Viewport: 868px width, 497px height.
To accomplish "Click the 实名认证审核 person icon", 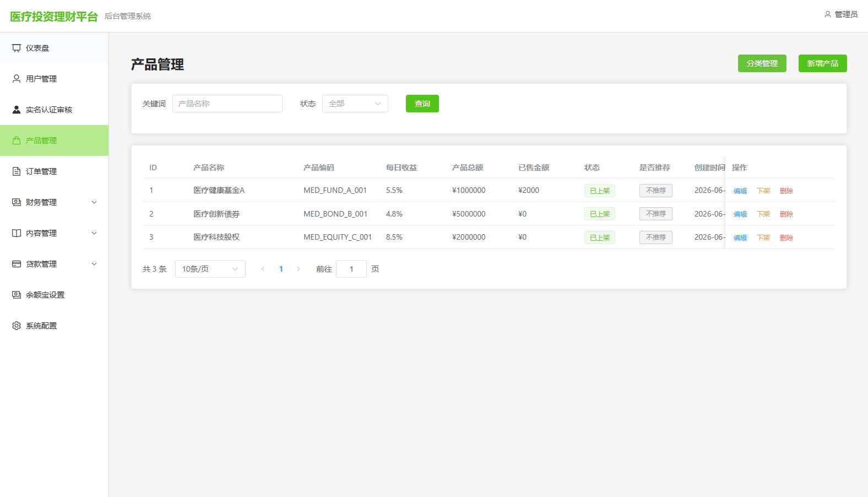I will (17, 110).
